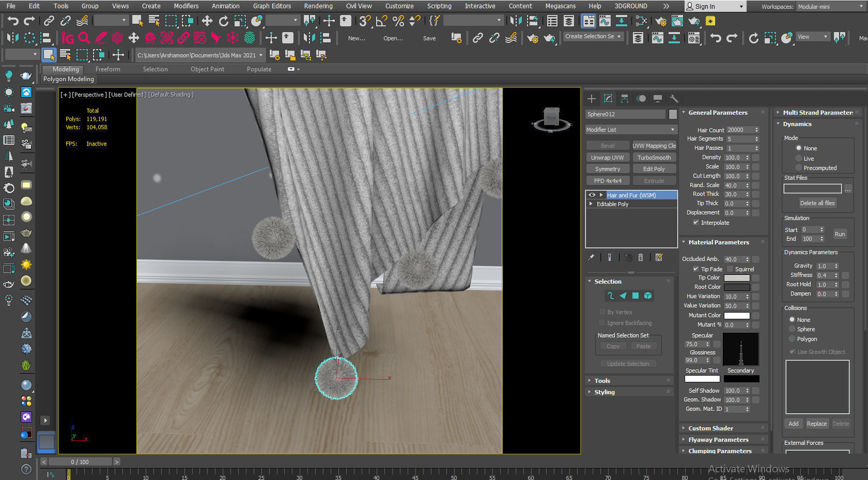Click the Delete all files button
Image resolution: width=868 pixels, height=480 pixels.
tap(817, 203)
